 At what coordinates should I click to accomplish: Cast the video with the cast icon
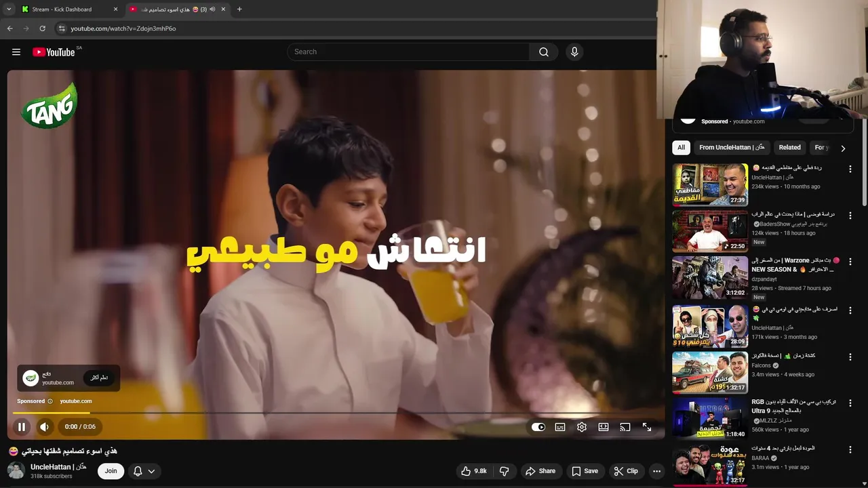coord(625,427)
